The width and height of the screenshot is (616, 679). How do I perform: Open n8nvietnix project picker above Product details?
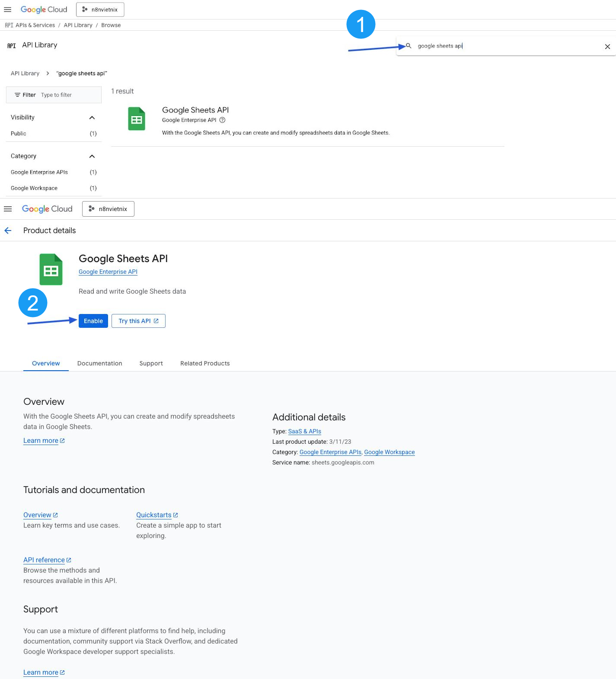[108, 209]
